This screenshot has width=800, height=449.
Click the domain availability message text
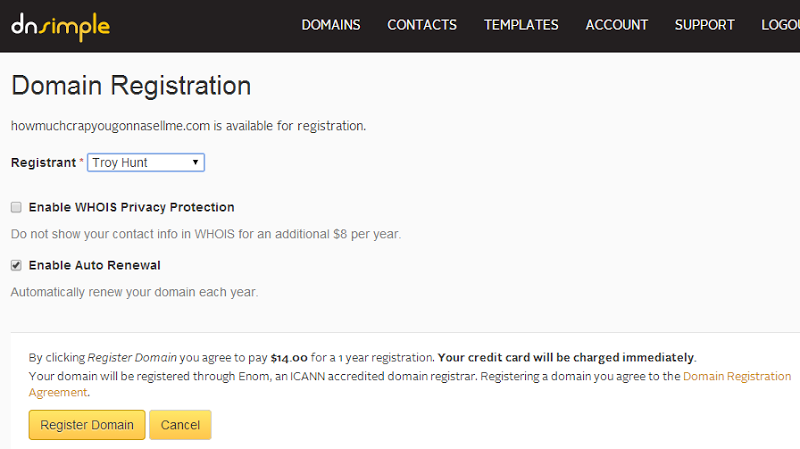click(188, 126)
